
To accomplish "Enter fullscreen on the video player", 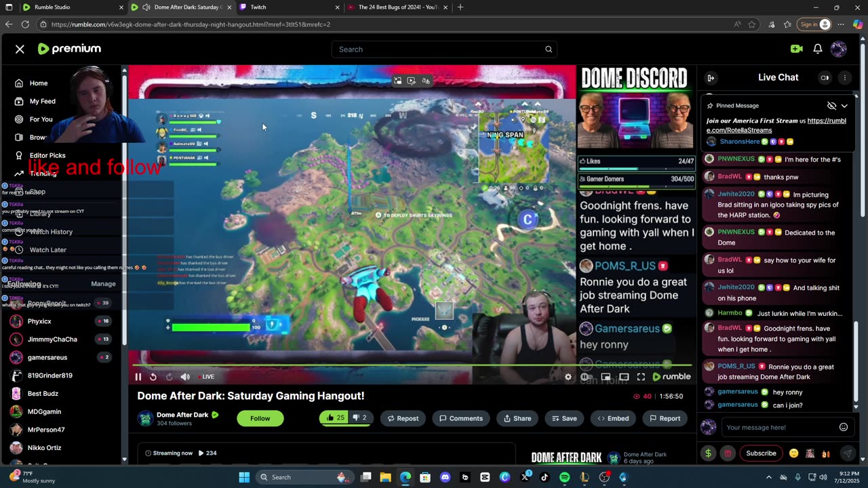I will [641, 377].
